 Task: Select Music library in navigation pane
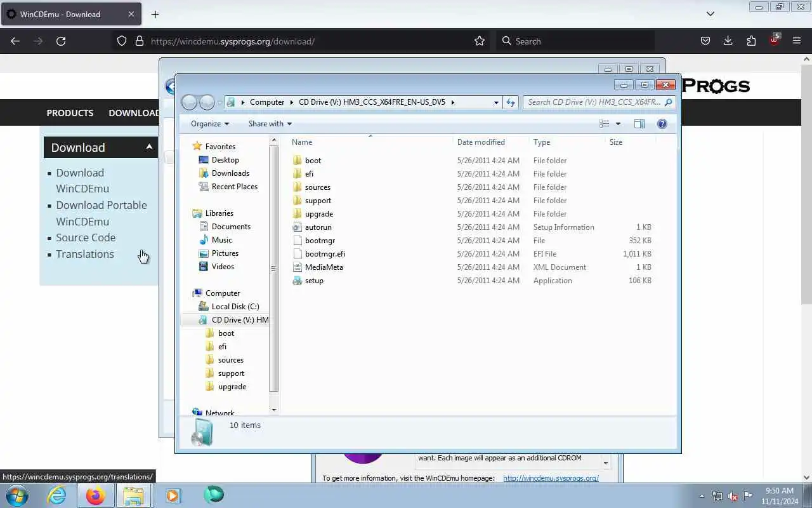pos(221,240)
